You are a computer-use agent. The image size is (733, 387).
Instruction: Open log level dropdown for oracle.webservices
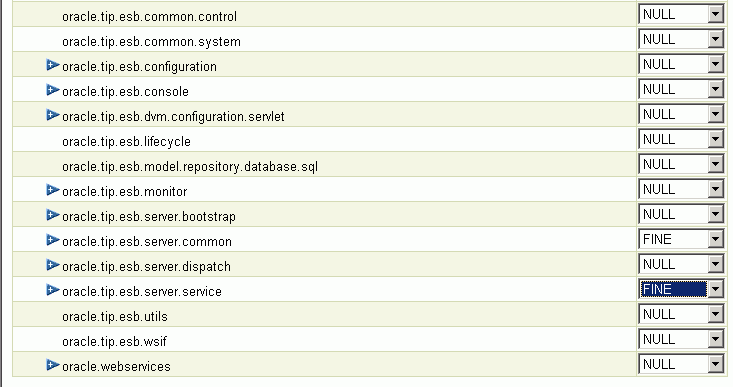tap(681, 365)
